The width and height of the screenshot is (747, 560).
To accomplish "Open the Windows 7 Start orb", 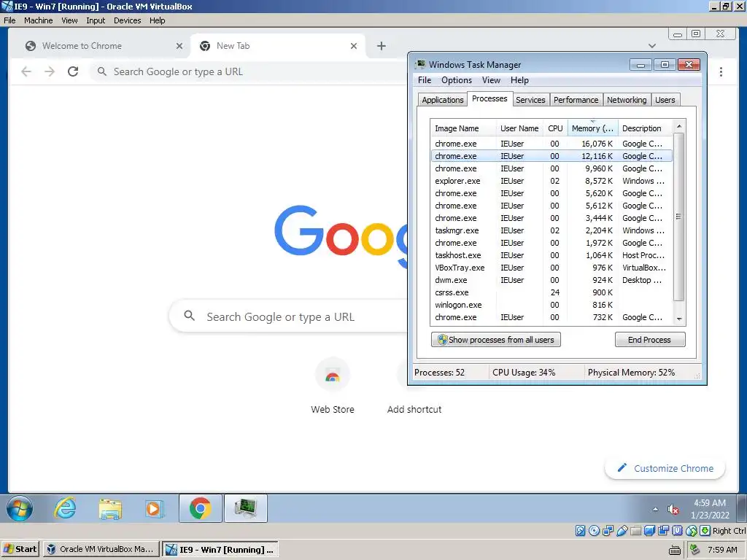I will pyautogui.click(x=20, y=508).
